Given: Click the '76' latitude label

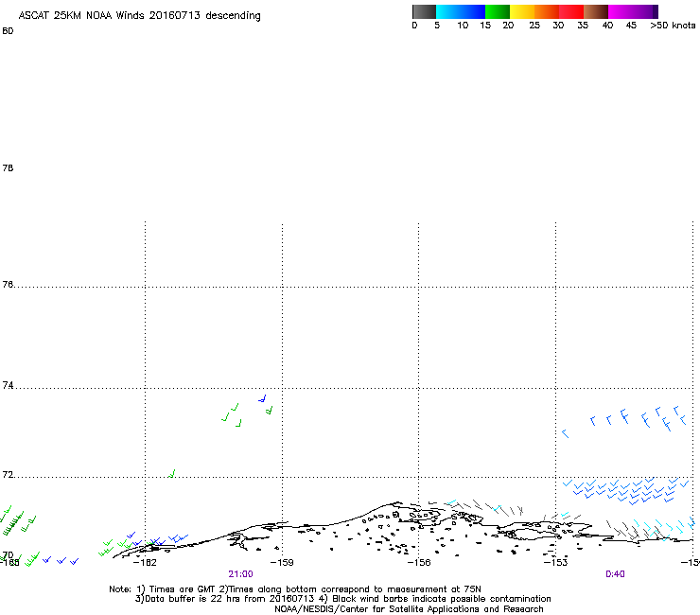Looking at the screenshot, I should pos(8,284).
